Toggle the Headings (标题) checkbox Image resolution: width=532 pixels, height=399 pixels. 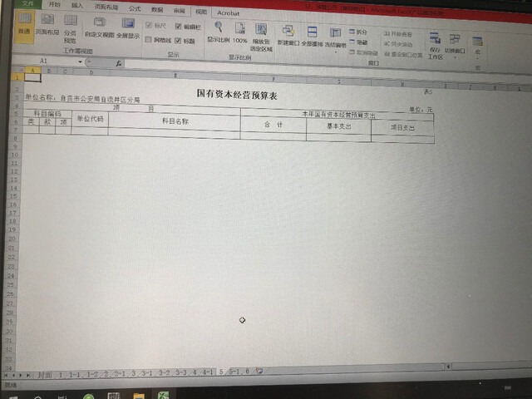[x=178, y=40]
